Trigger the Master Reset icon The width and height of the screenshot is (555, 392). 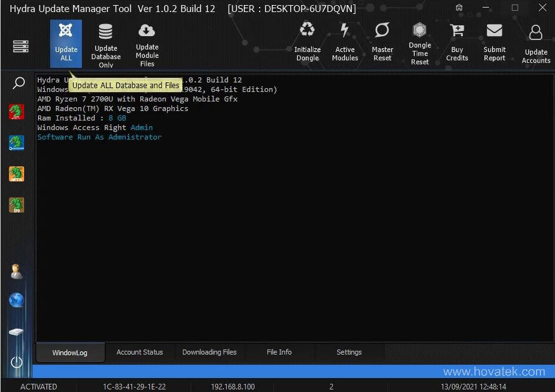(x=382, y=38)
